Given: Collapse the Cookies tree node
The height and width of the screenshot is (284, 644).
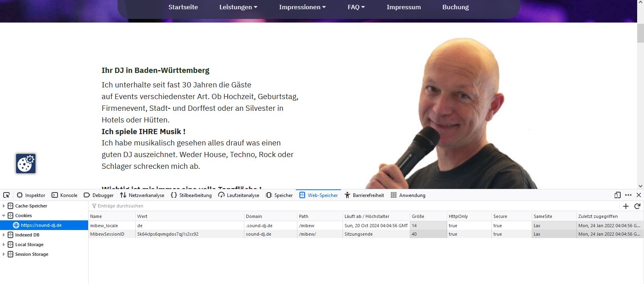Looking at the screenshot, I should (x=4, y=216).
